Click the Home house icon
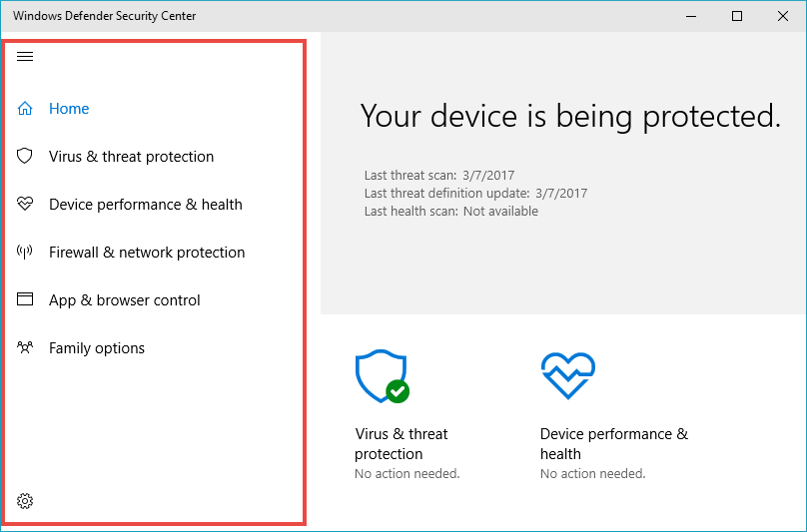The image size is (807, 532). (x=25, y=109)
